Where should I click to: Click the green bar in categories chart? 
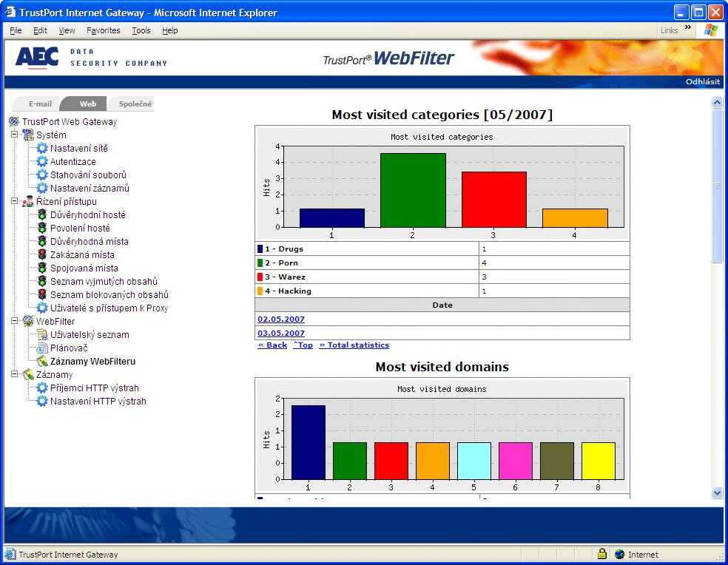coord(413,190)
